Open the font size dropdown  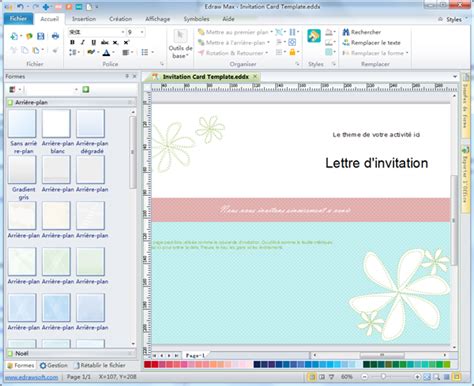point(142,32)
